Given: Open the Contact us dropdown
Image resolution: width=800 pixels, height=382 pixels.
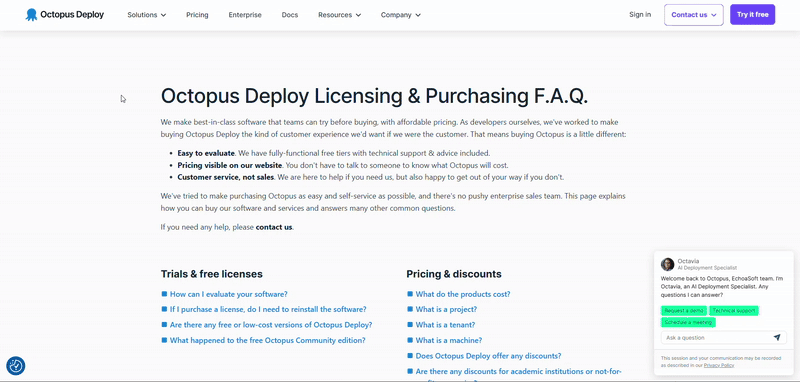Looking at the screenshot, I should tap(694, 15).
